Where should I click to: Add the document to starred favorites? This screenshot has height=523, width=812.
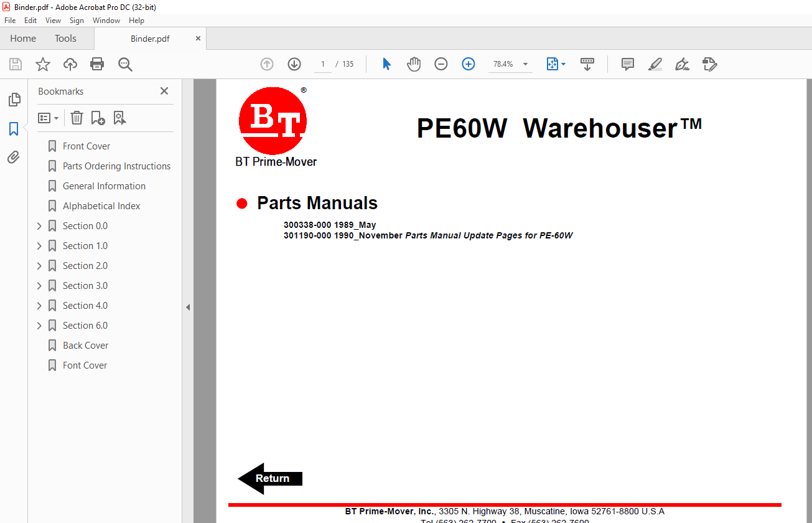point(43,64)
